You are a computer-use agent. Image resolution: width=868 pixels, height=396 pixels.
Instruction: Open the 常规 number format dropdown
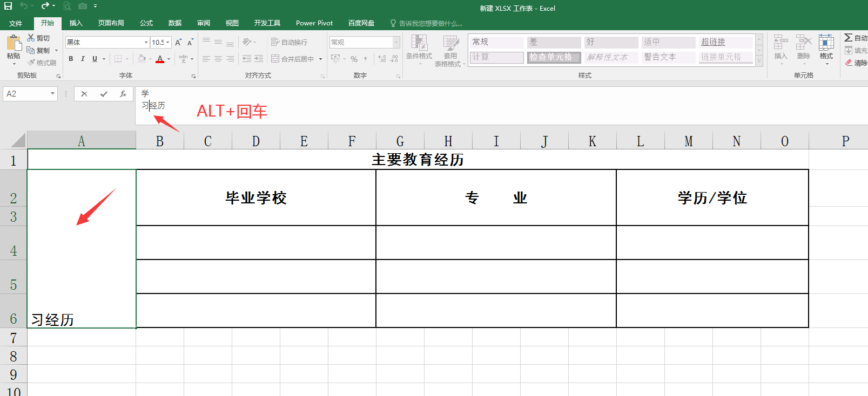tap(396, 42)
